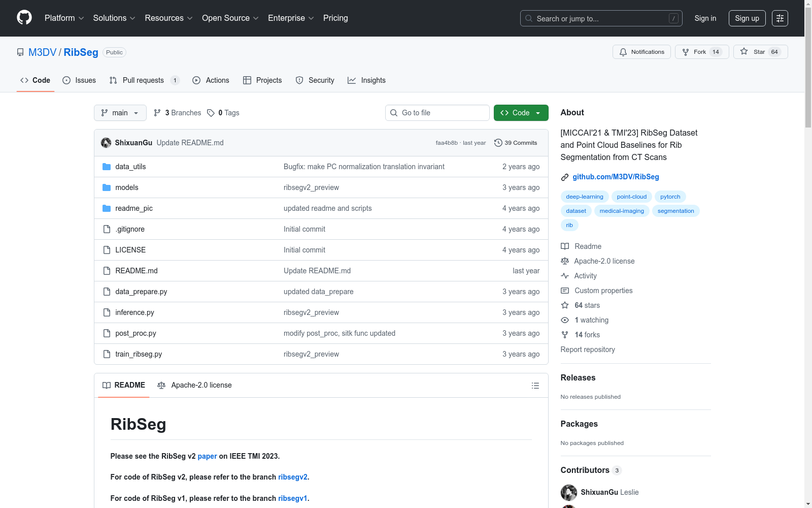
Task: Click the readme_pic folder icon
Action: 107,208
